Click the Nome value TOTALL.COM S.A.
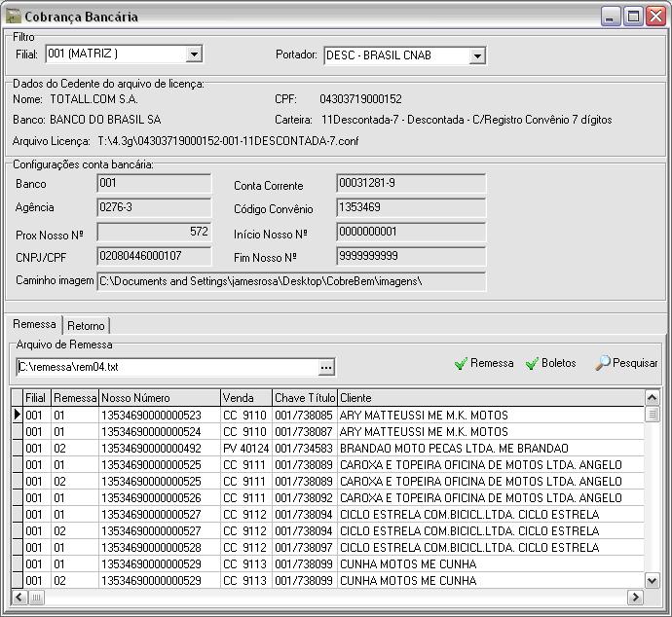Image resolution: width=672 pixels, height=617 pixels. (93, 99)
